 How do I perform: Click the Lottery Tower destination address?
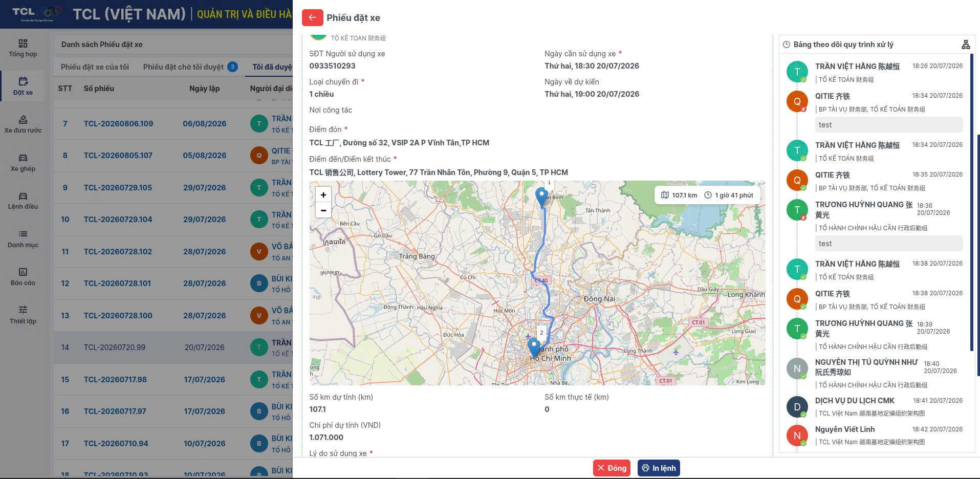(x=439, y=172)
